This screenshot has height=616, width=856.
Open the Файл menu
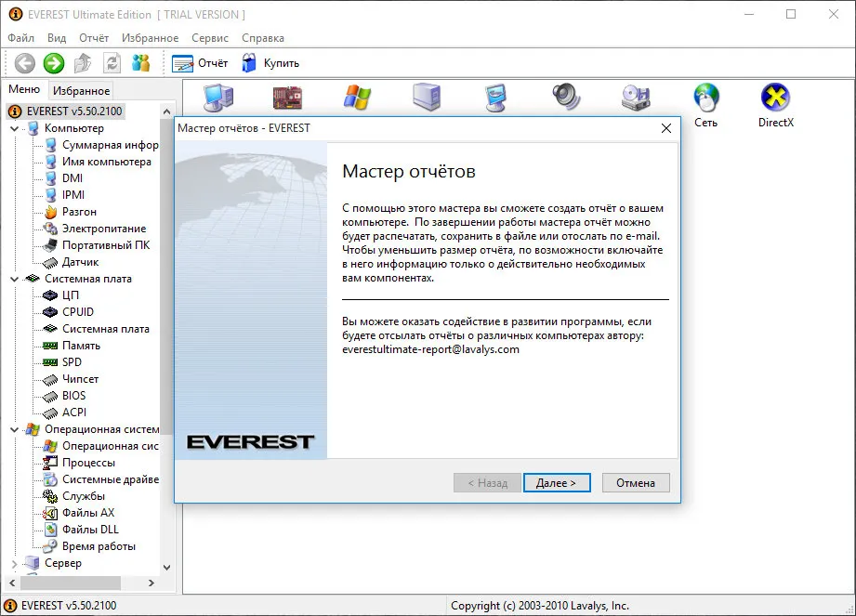[x=21, y=38]
